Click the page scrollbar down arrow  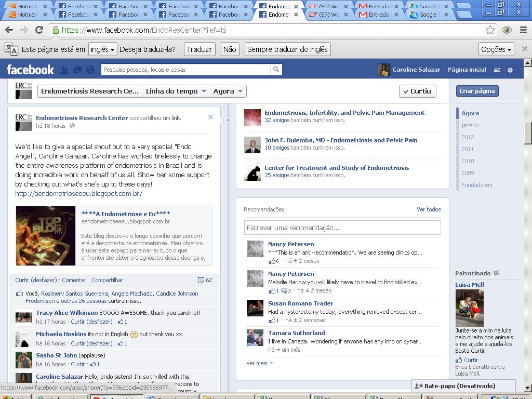(528, 388)
